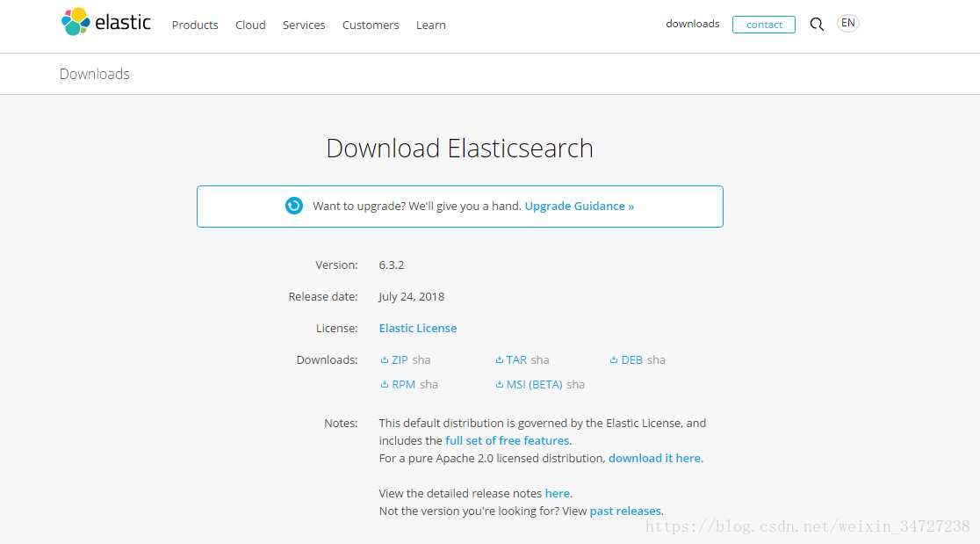
Task: Open the Customers menu
Action: click(x=371, y=25)
